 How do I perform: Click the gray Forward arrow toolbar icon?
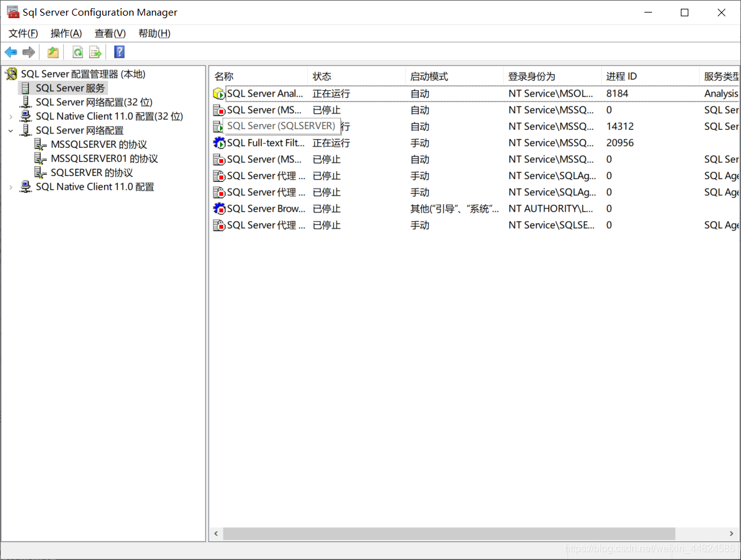[x=29, y=52]
